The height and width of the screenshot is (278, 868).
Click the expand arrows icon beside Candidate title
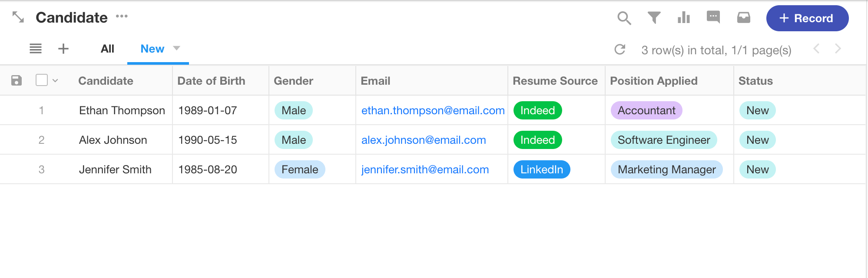tap(18, 17)
